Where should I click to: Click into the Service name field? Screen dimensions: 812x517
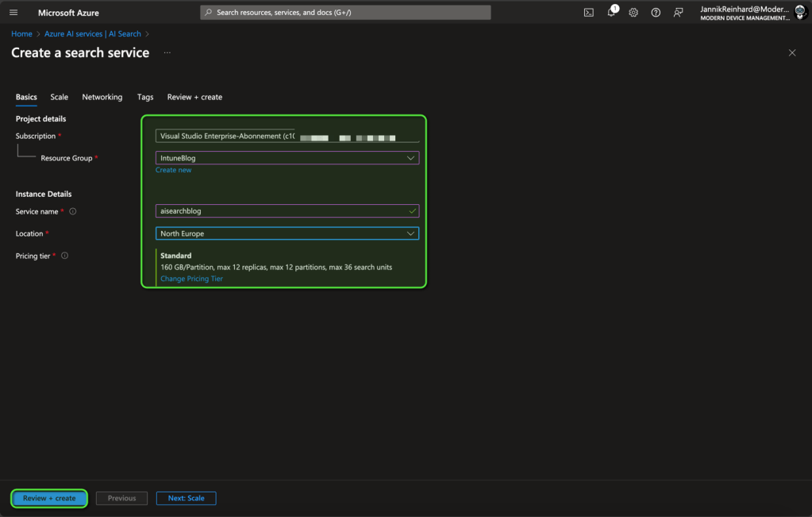(282, 212)
